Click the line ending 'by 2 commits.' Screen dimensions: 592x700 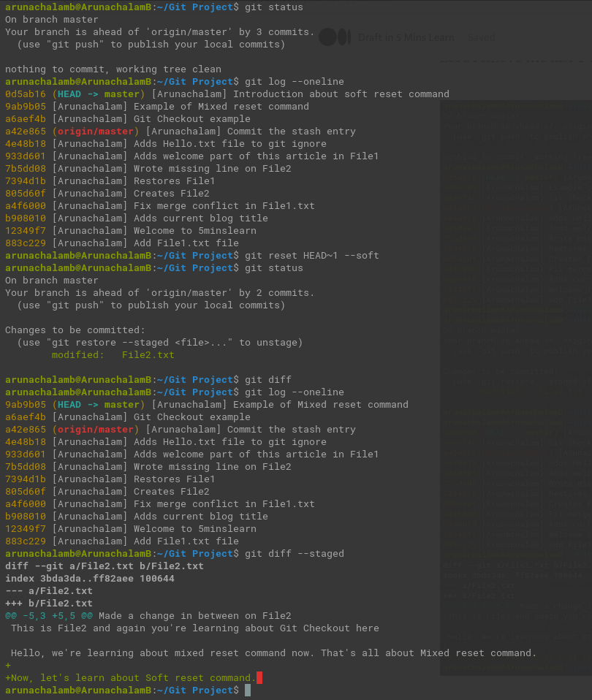[x=160, y=293]
